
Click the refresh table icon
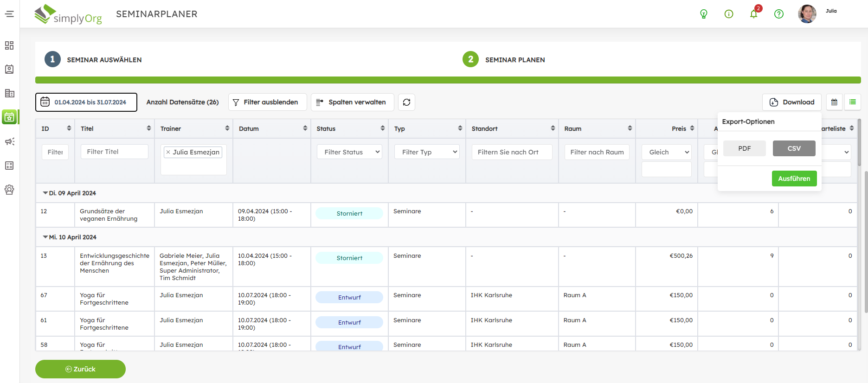[406, 102]
